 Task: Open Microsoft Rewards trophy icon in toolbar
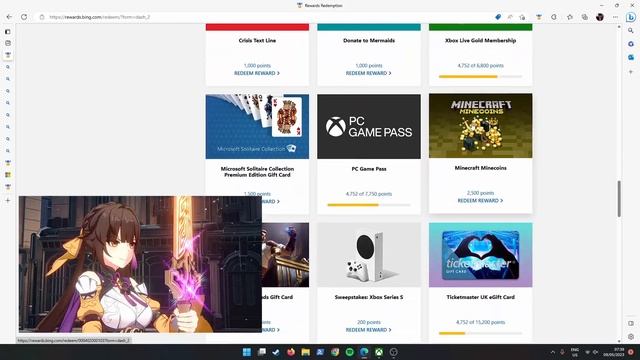point(539,17)
